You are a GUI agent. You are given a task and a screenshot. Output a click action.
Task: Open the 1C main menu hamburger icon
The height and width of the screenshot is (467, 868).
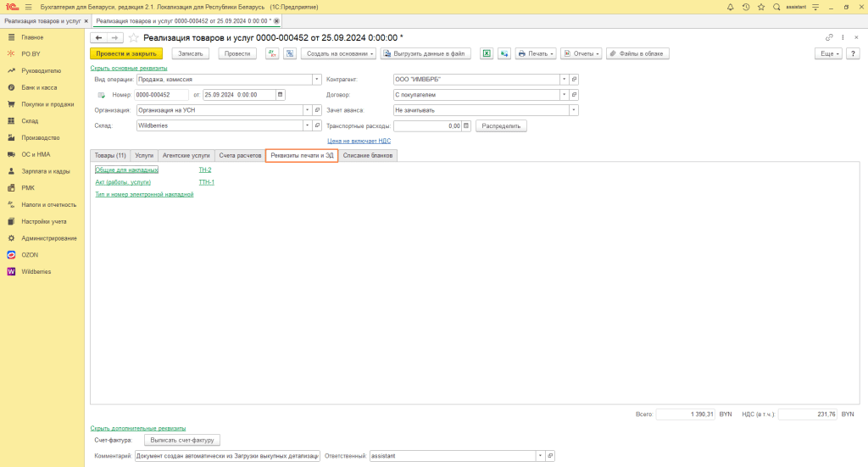click(28, 7)
